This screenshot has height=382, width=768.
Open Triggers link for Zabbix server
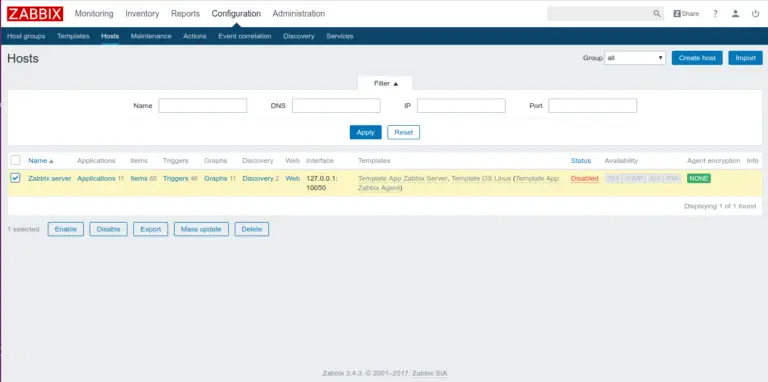(x=175, y=179)
